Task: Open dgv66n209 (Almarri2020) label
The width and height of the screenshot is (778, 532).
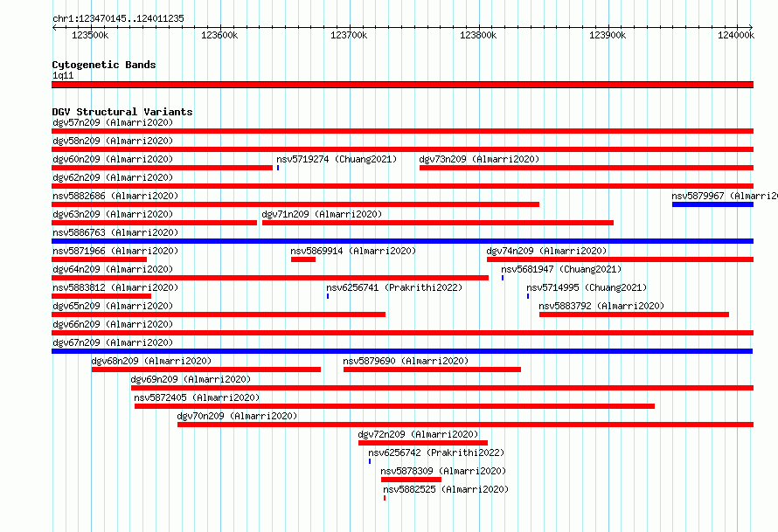Action: coord(113,324)
